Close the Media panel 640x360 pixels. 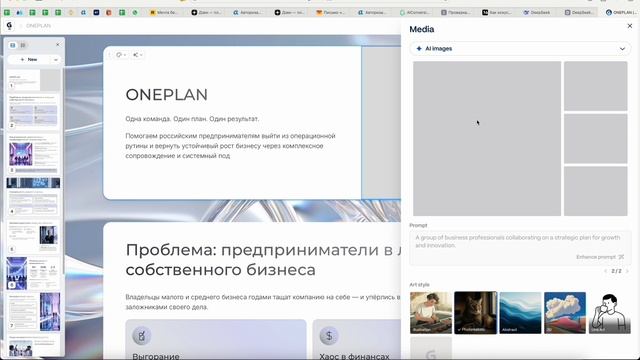point(630,26)
